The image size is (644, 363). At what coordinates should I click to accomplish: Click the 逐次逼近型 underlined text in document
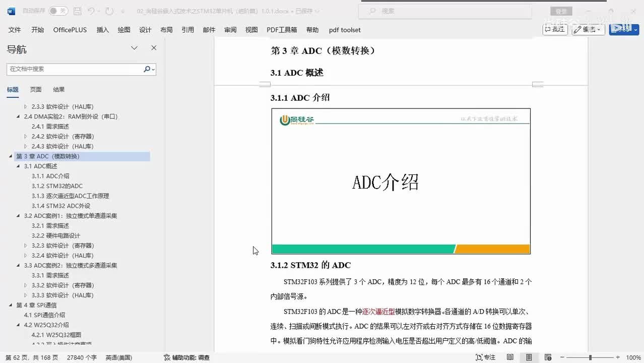pos(378,312)
